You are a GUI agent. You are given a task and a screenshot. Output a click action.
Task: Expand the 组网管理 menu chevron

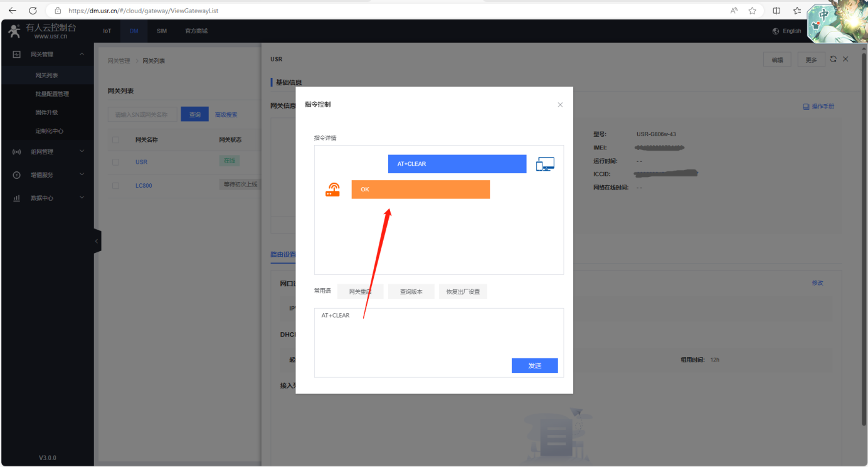pyautogui.click(x=82, y=151)
